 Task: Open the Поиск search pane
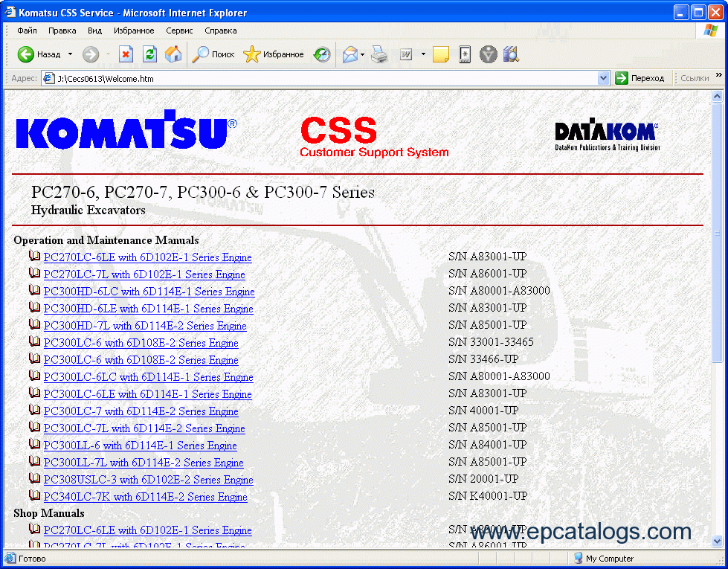coord(213,54)
